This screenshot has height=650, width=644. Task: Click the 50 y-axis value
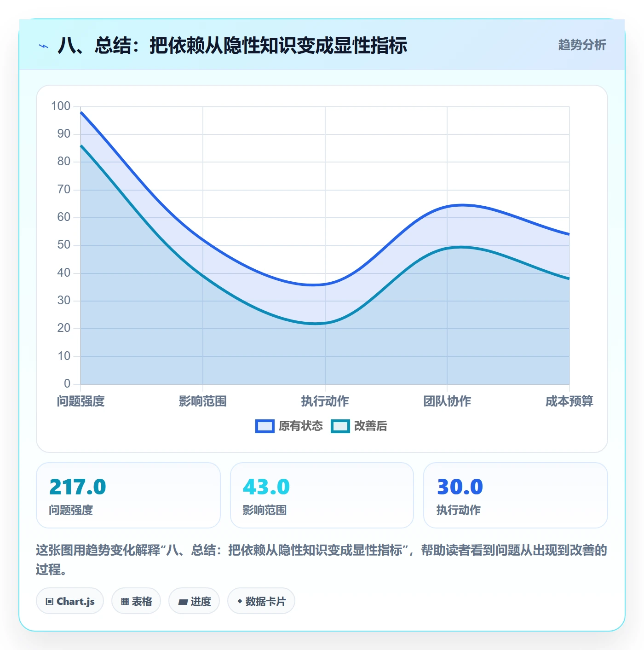point(64,245)
